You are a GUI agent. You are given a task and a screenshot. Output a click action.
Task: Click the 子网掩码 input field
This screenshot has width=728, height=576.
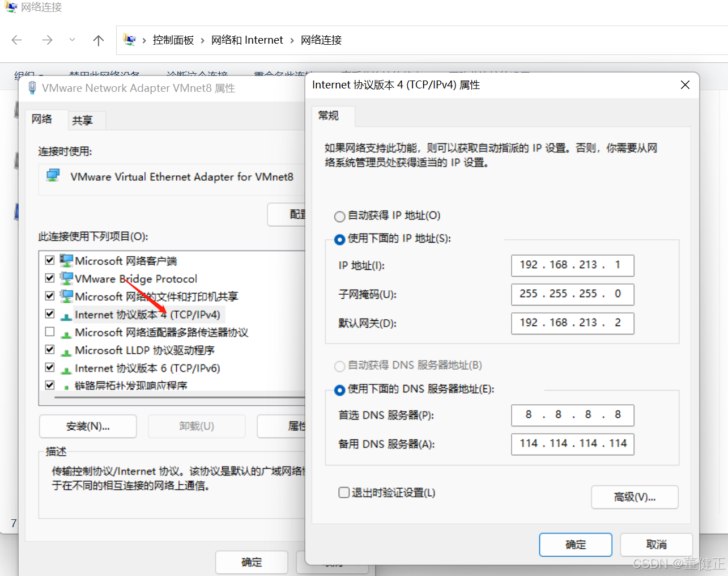coord(573,294)
